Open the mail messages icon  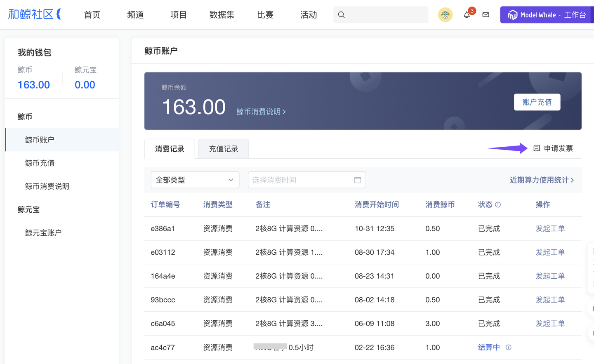(486, 15)
